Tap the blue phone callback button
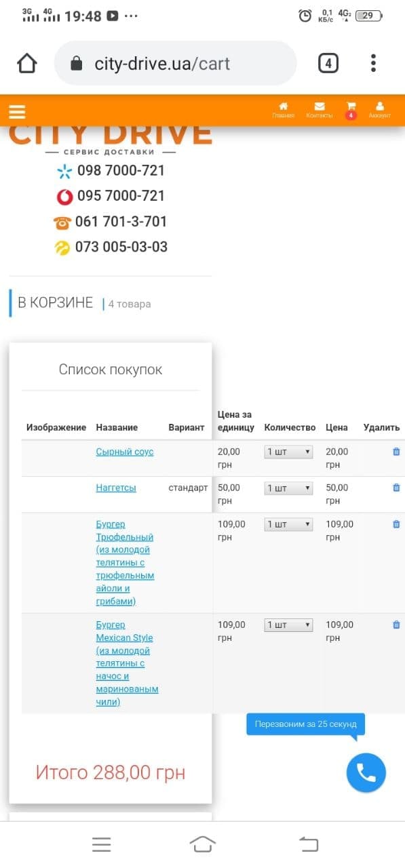Screen dimensions: 405x868 (x=366, y=772)
